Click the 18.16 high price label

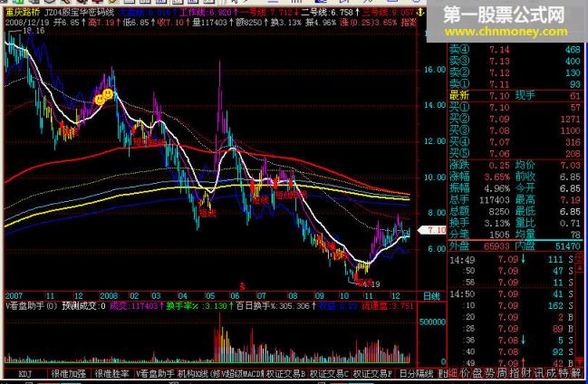coord(34,31)
